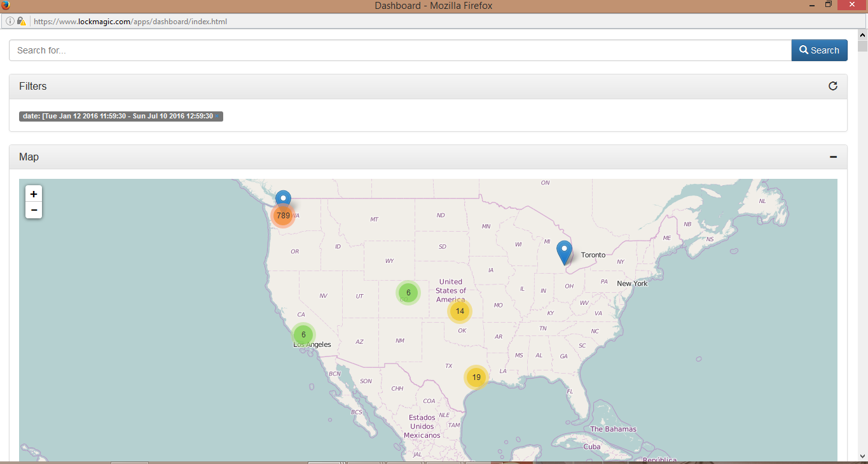
Task: Click the green cluster of 6 in central US
Action: 408,293
